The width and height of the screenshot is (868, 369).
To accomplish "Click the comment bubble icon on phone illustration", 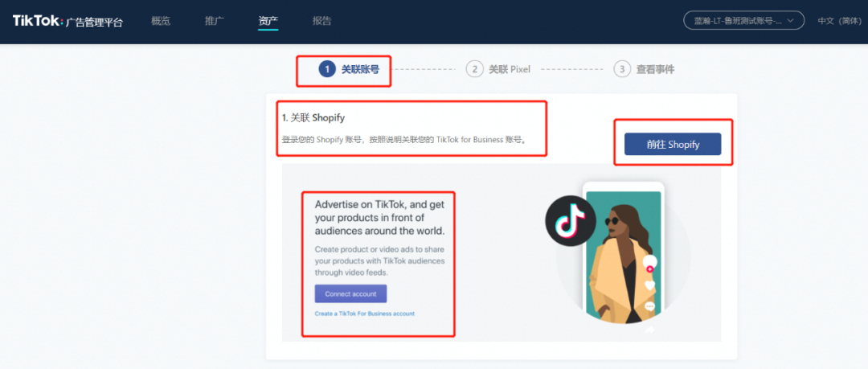I will click(x=649, y=305).
